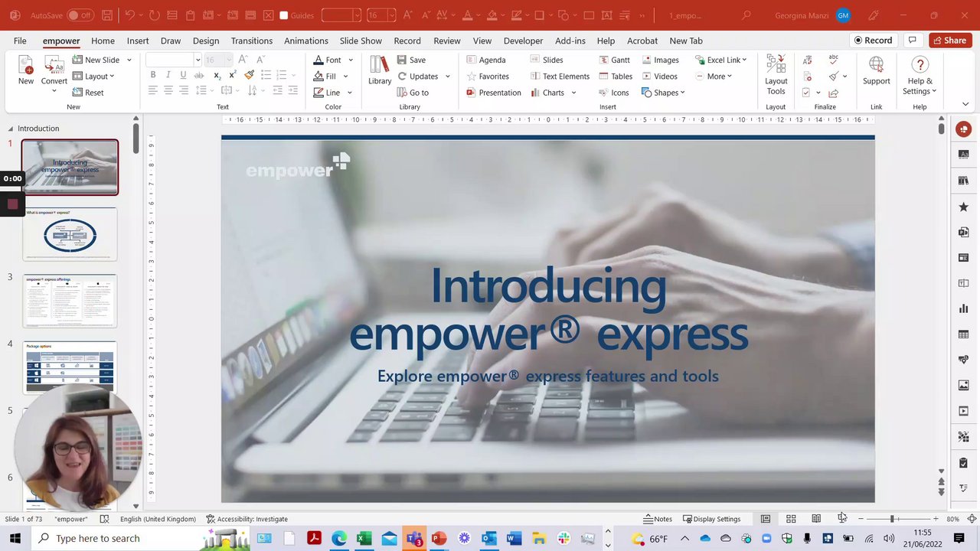The image size is (980, 551).
Task: Insert a Presentation from library
Action: (x=493, y=93)
